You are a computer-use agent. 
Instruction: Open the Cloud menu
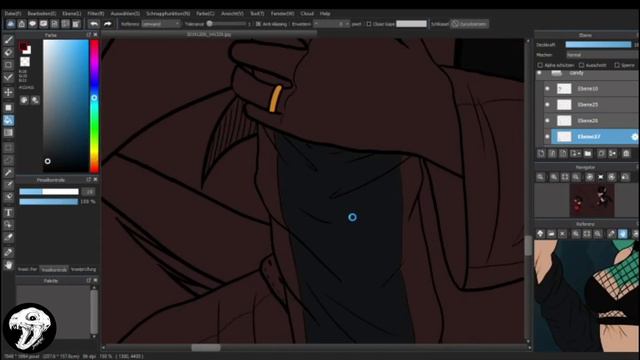click(307, 13)
